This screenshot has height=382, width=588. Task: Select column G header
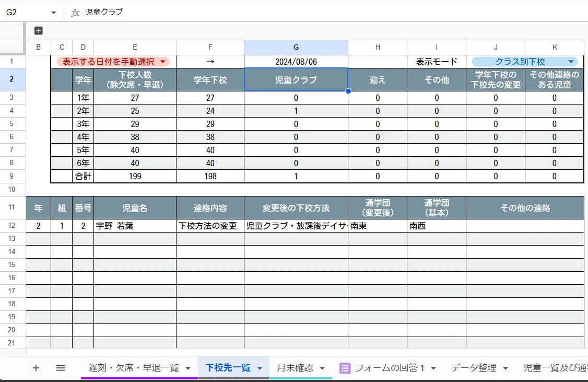point(296,47)
